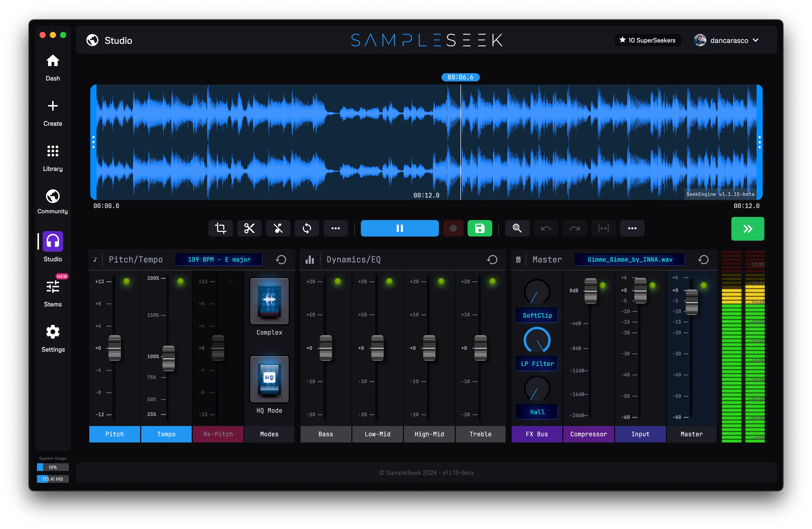812x529 pixels.
Task: Click the LP Filter effect button
Action: click(x=537, y=364)
